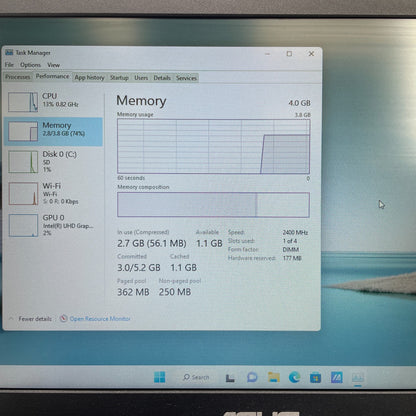Screen dimensions: 416x416
Task: Launch Microsoft Edge from taskbar
Action: (295, 377)
